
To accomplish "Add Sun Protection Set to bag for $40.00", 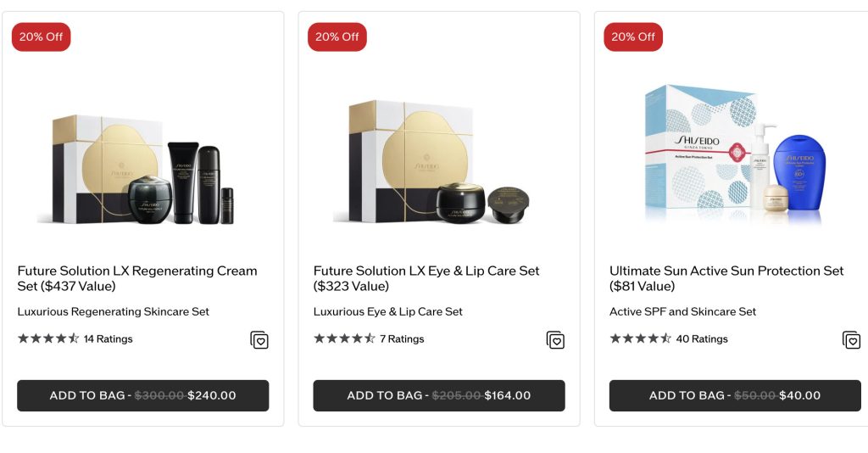I will click(x=734, y=395).
